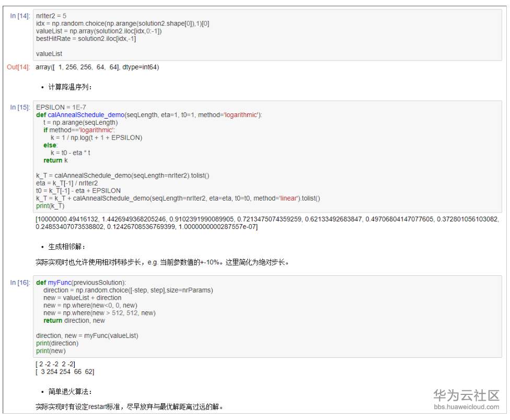
Task: Click the line 'k = t0 - eta * t'
Action: (71, 153)
